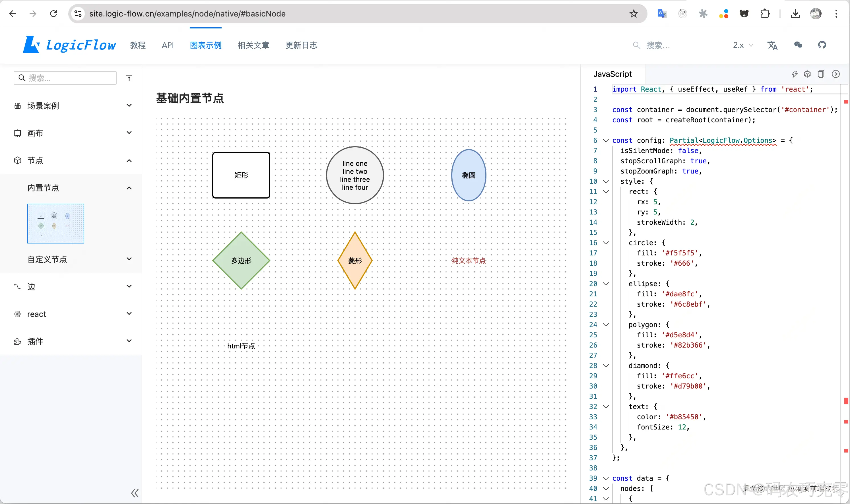Image resolution: width=850 pixels, height=504 pixels.
Task: Switch to the 更新日志 page
Action: 301,45
